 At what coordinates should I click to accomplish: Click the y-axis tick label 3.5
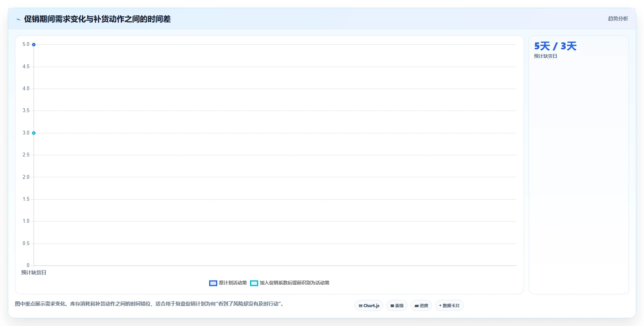point(26,111)
